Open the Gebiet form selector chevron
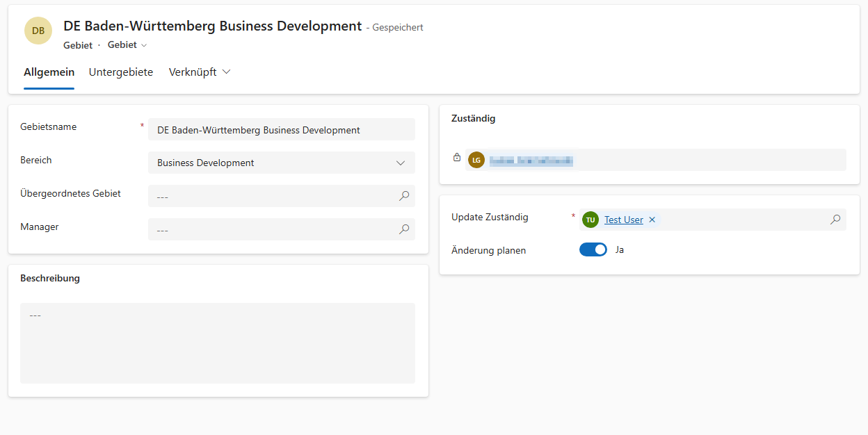 [x=144, y=45]
